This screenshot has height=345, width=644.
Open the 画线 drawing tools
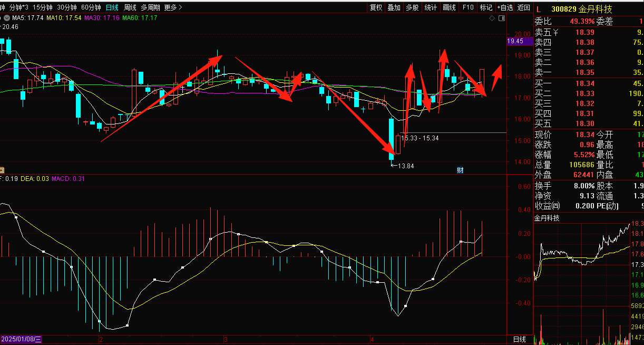click(449, 7)
